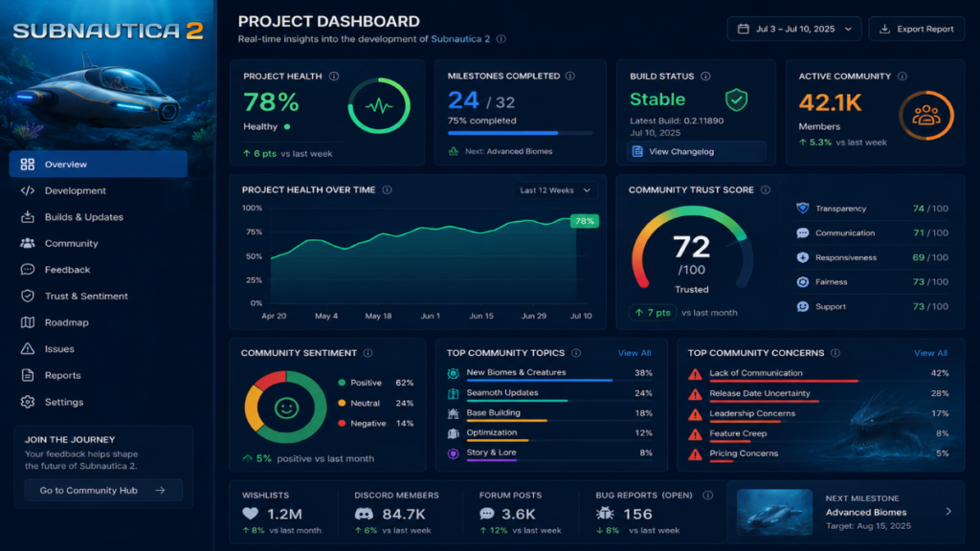Click the Community Sentiment donut chart
This screenshot has width=980, height=551.
pos(285,408)
